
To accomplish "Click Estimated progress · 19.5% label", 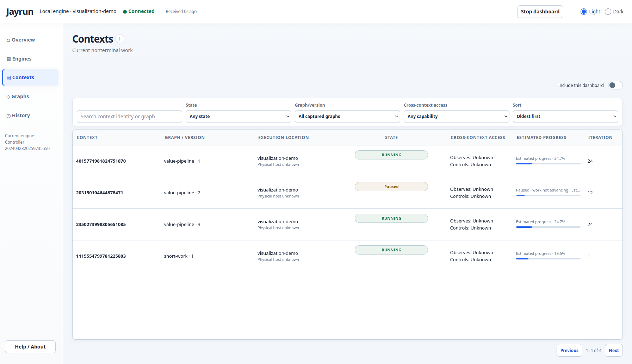I will pos(540,253).
